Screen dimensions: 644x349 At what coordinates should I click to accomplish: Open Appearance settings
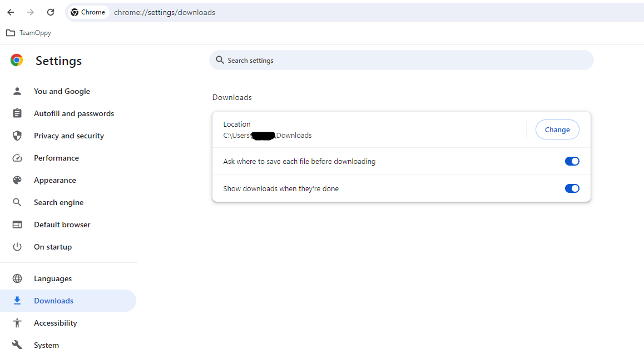[x=55, y=180]
